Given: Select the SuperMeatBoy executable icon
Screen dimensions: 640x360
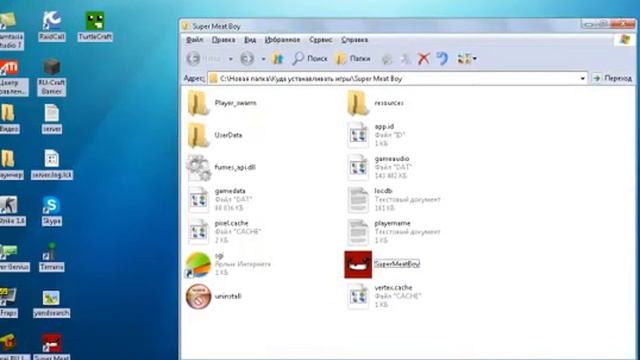Looking at the screenshot, I should 358,264.
